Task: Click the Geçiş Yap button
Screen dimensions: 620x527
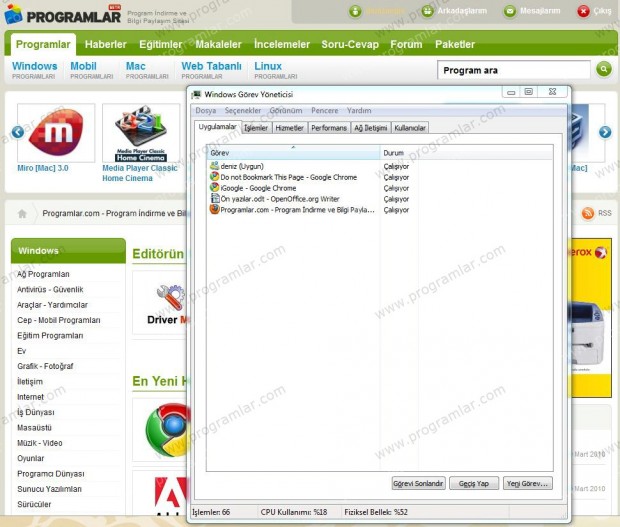Action: click(474, 483)
